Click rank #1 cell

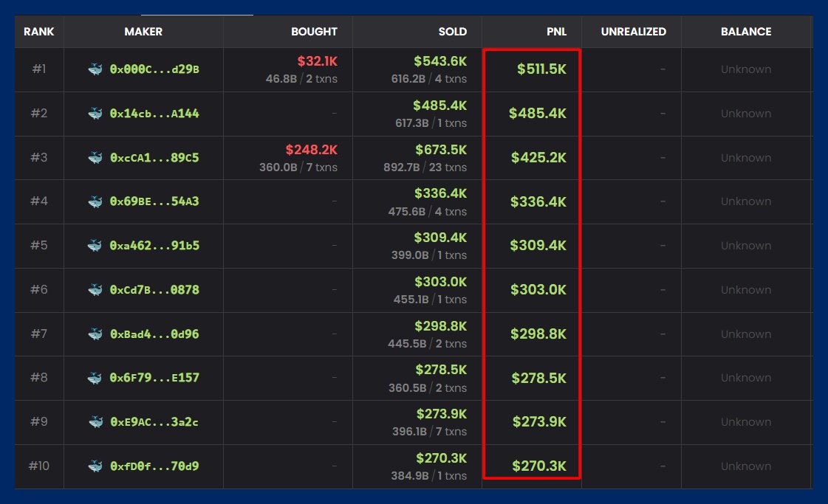point(39,69)
